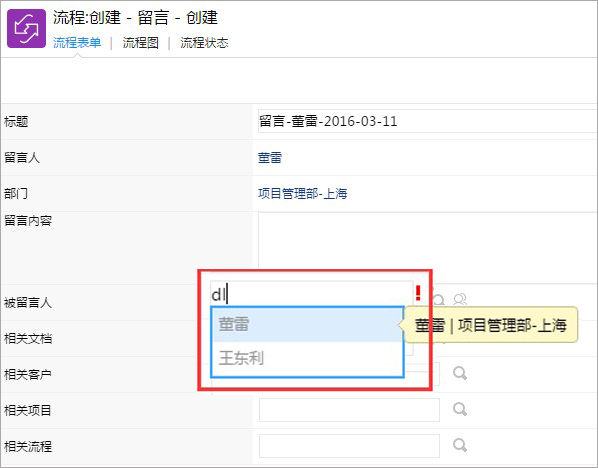The width and height of the screenshot is (598, 468).
Task: Open the 相关客户 search magnifier
Action: click(x=460, y=373)
